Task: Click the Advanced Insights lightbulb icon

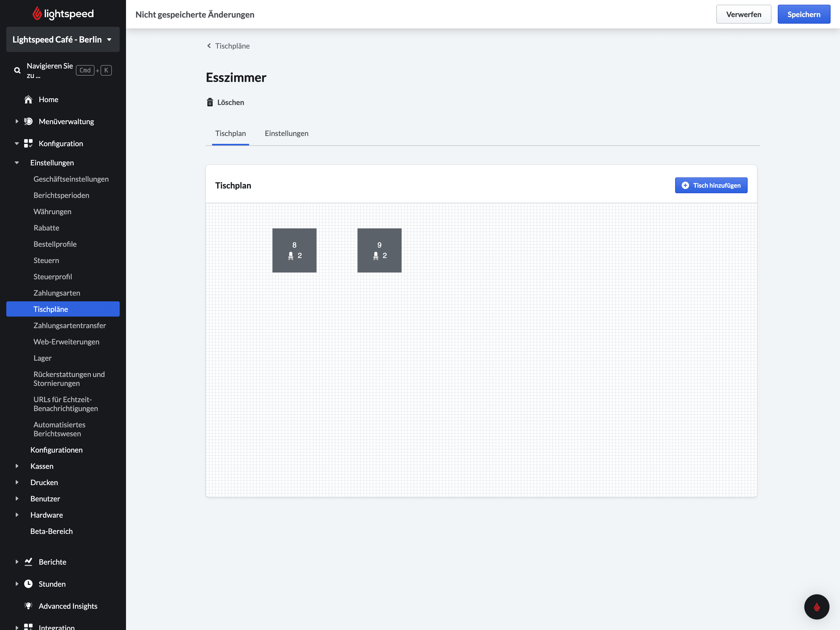Action: tap(28, 606)
